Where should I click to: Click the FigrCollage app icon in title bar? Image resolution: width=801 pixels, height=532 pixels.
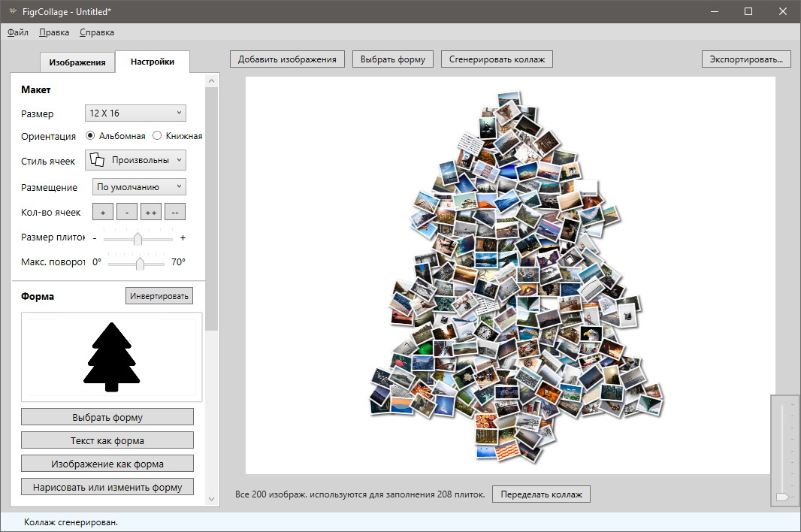tap(12, 11)
